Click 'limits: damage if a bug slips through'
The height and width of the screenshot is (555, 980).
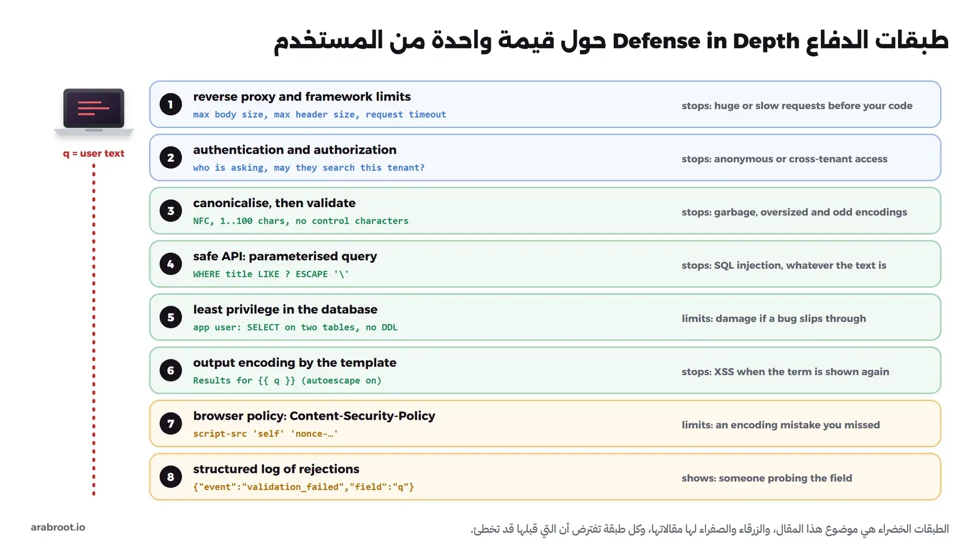(774, 319)
